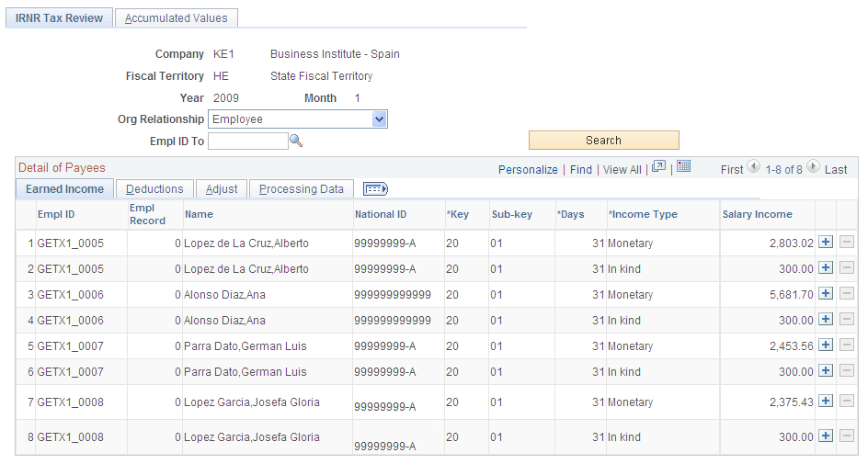Screen dimensions: 868x464
Task: Add row after row 3 Monetary 5,681.70
Action: (826, 293)
